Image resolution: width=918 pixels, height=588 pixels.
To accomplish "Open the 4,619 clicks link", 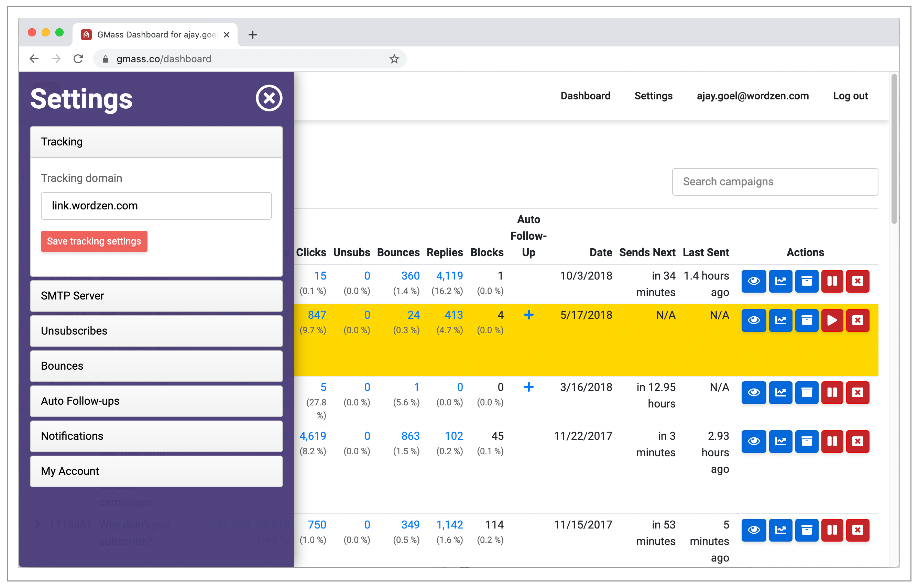I will (x=312, y=436).
